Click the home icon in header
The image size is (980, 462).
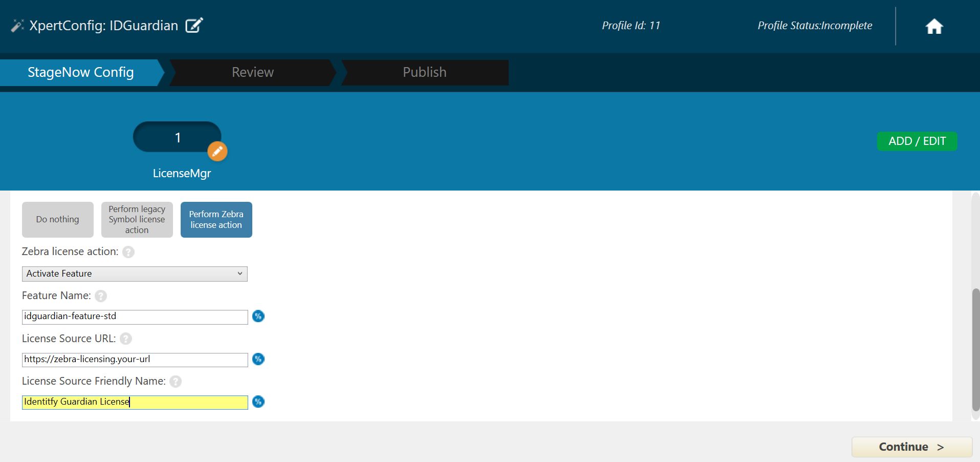pyautogui.click(x=934, y=26)
